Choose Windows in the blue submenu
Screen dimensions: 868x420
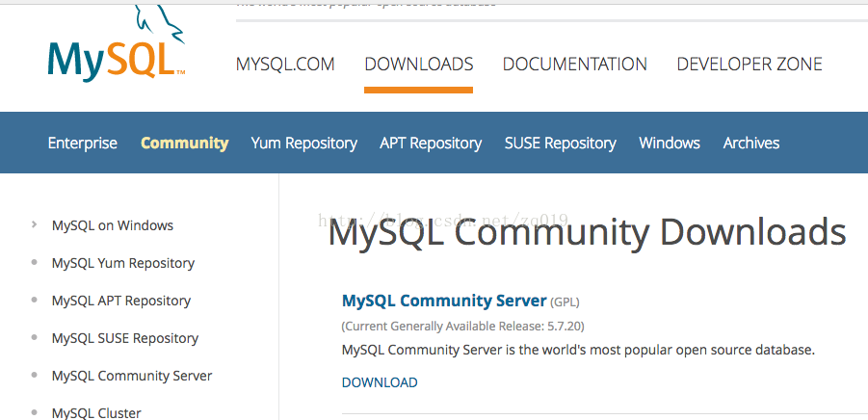pyautogui.click(x=670, y=144)
